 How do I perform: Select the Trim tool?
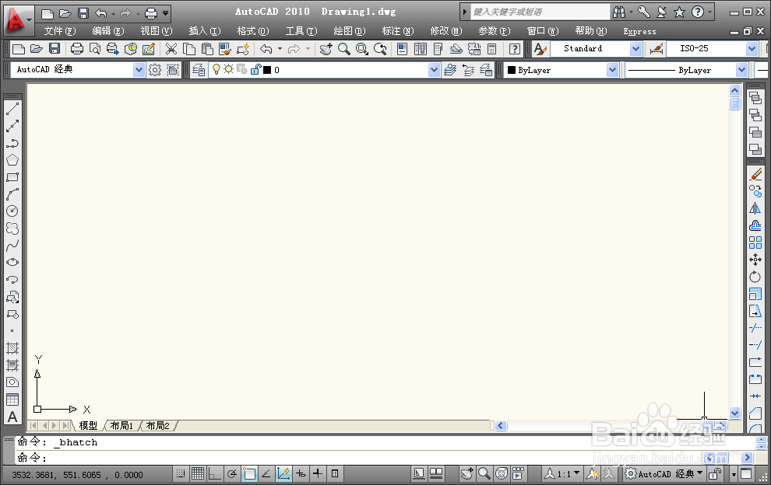[756, 328]
